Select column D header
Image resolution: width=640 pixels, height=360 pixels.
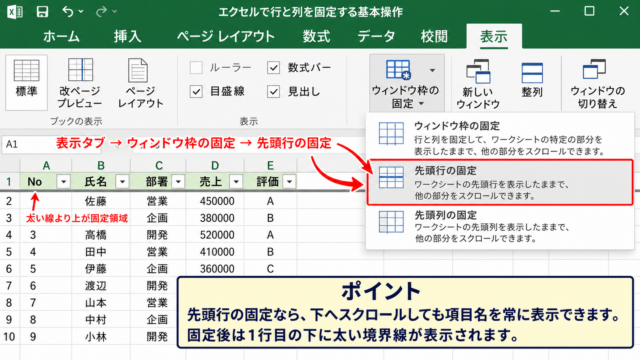click(215, 165)
